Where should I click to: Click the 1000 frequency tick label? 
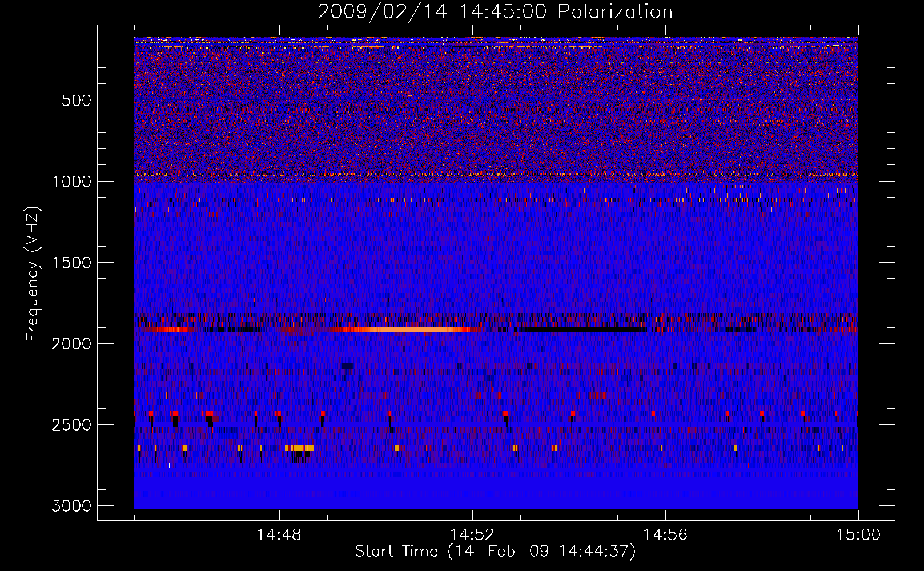(x=71, y=182)
